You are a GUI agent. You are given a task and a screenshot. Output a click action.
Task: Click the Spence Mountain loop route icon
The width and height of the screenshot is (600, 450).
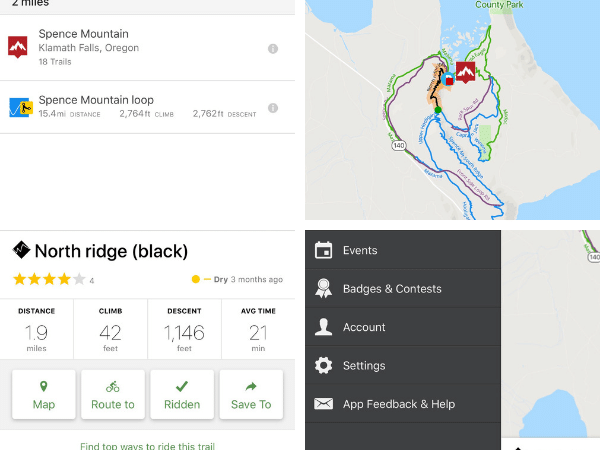tap(17, 106)
